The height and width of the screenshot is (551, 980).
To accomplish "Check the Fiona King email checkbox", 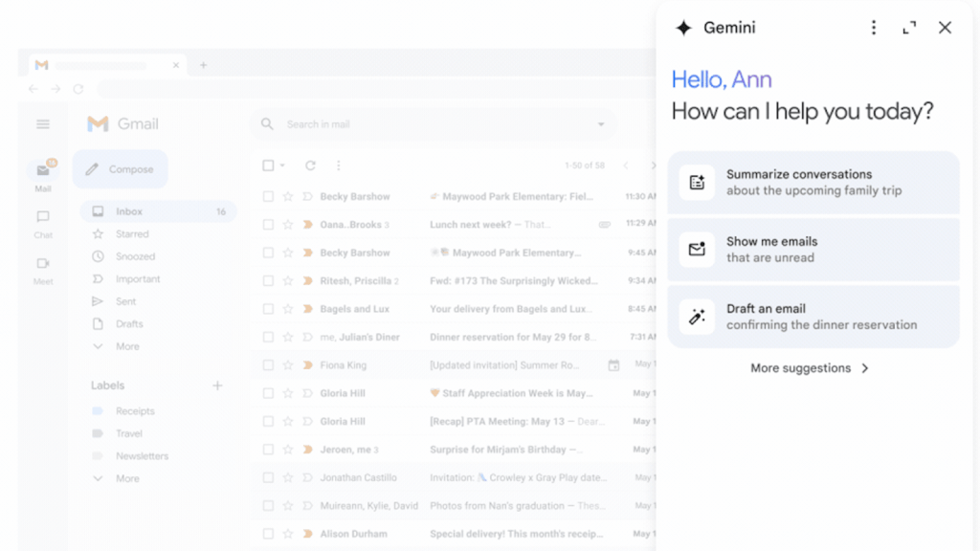I will pos(268,364).
